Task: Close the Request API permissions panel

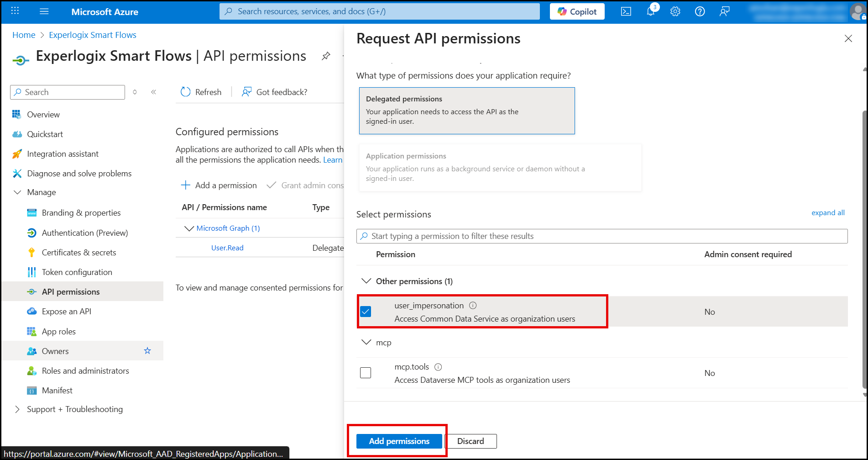Action: [848, 38]
